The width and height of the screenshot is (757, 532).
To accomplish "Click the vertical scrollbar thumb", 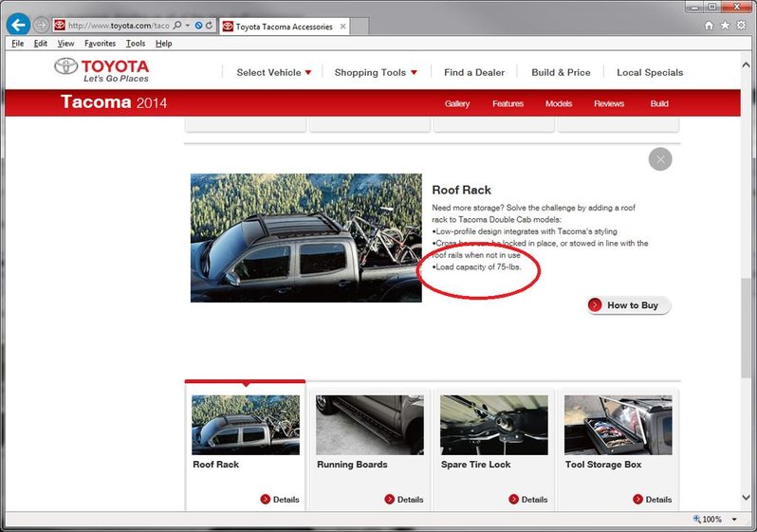I will (746, 328).
